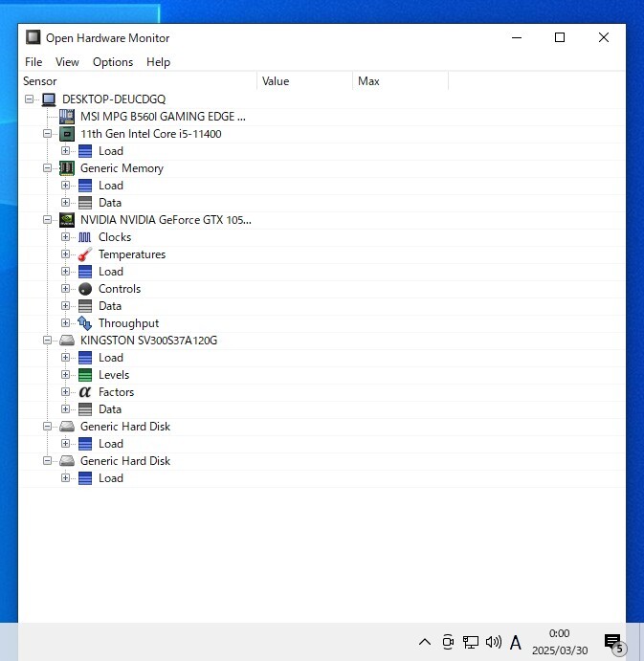This screenshot has width=644, height=661.
Task: Click the Throughput arrows icon
Action: click(85, 323)
